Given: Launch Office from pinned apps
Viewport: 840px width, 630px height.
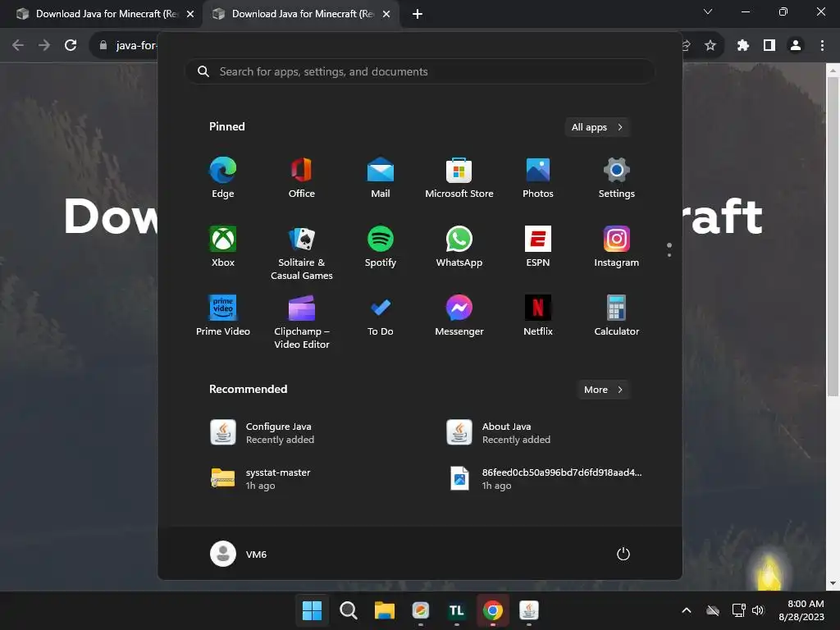Looking at the screenshot, I should 302,177.
